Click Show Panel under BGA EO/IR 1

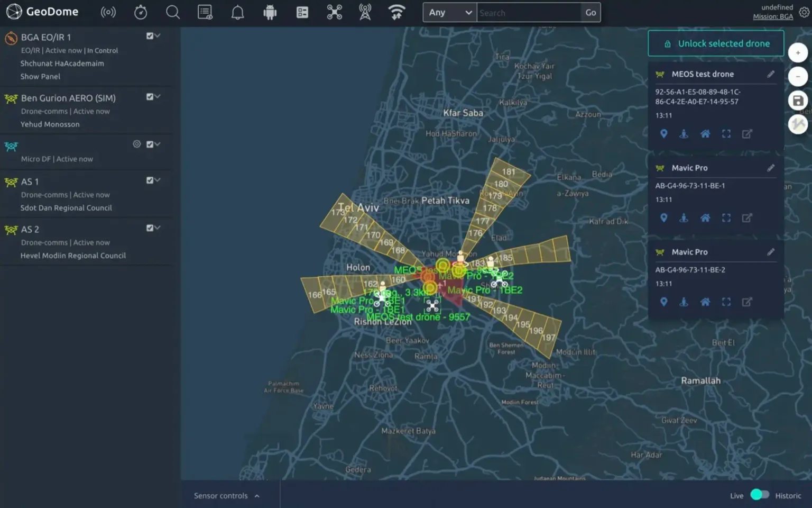(x=40, y=76)
